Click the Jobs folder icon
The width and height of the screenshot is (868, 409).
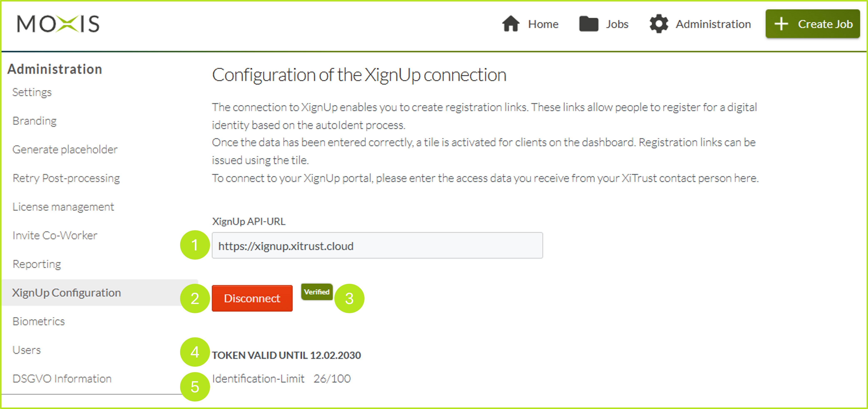[x=588, y=24]
